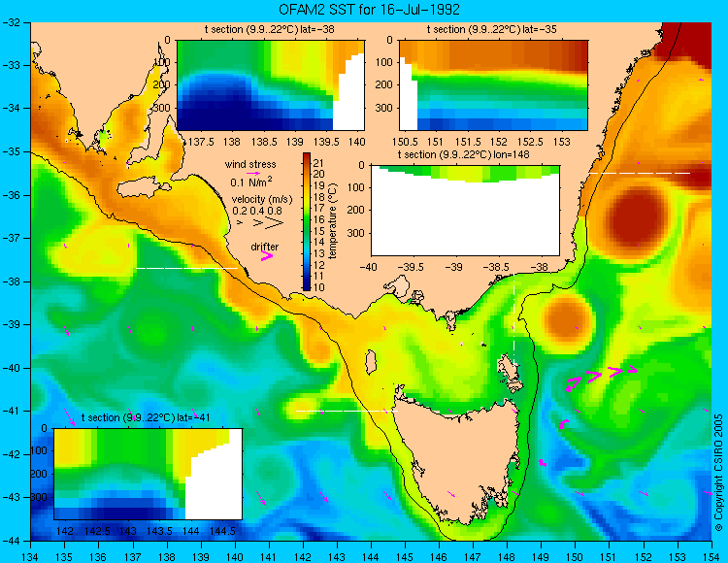The height and width of the screenshot is (563, 728).
Task: Click the "0.2 0.4 0.8" velocity scale values
Action: click(257, 211)
